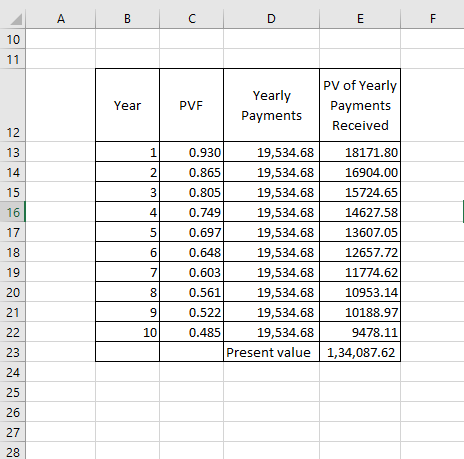Viewport: 464px width, 459px height.
Task: Click the 'Yearly Payments' header cell
Action: [x=271, y=105]
